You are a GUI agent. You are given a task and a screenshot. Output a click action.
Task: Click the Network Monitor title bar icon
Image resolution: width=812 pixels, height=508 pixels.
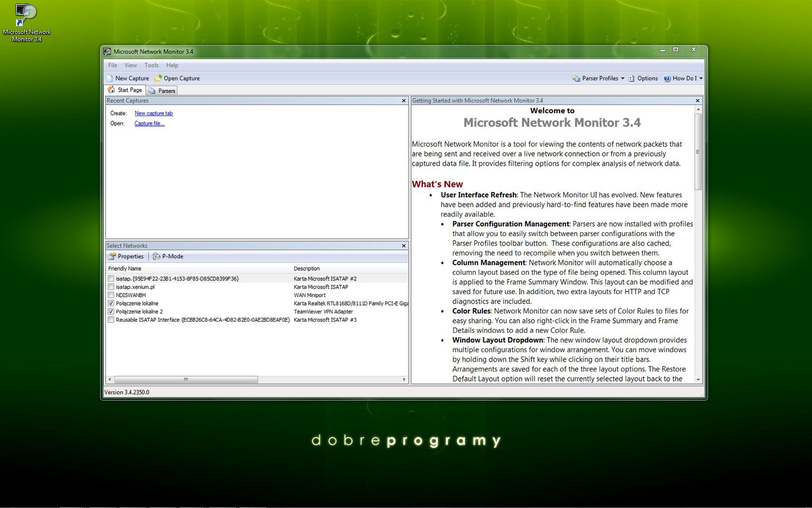107,51
